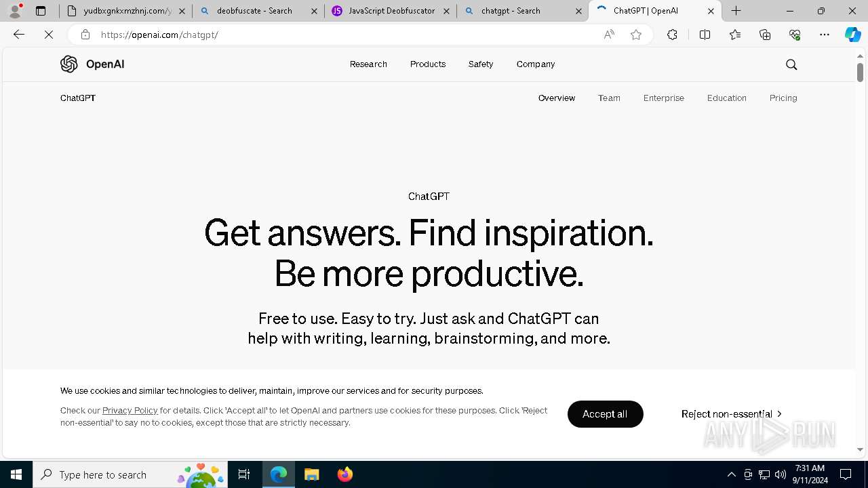The image size is (868, 488).
Task: Open the Read aloud icon in address bar
Action: coord(609,35)
